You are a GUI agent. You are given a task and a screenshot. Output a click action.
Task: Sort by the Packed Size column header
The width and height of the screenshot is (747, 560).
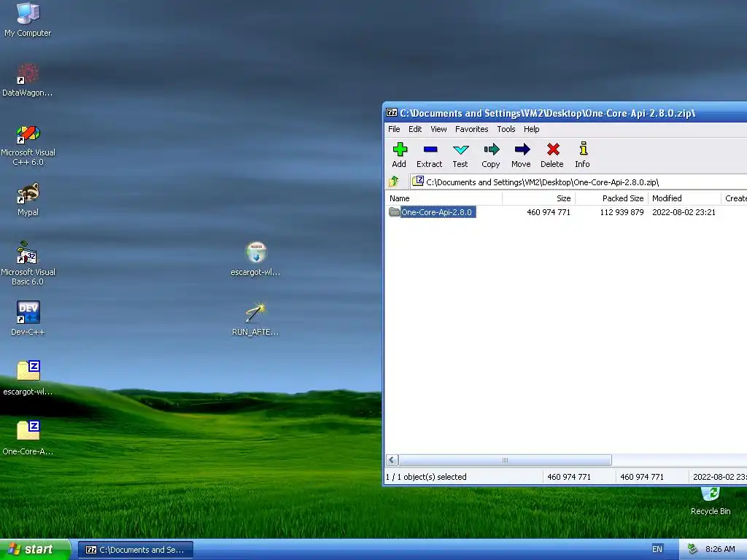pos(612,198)
